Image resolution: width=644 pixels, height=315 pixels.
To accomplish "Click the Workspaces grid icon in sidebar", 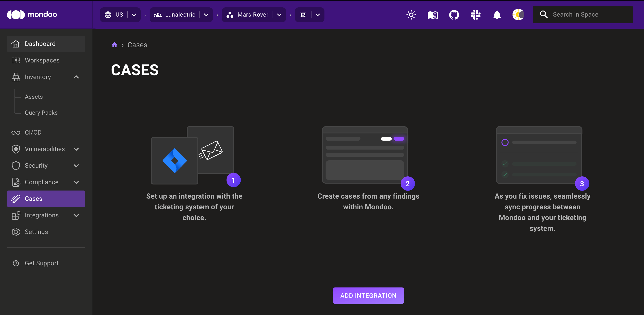I will coord(16,60).
